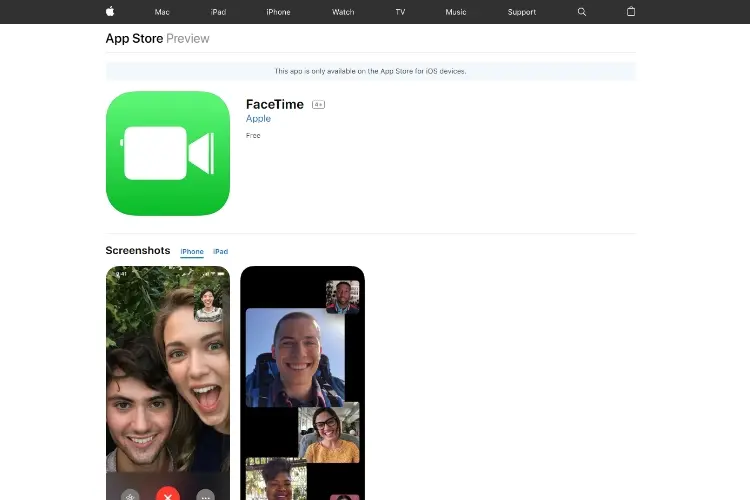750x500 pixels.
Task: Switch to iPad screenshots tab
Action: 221,252
